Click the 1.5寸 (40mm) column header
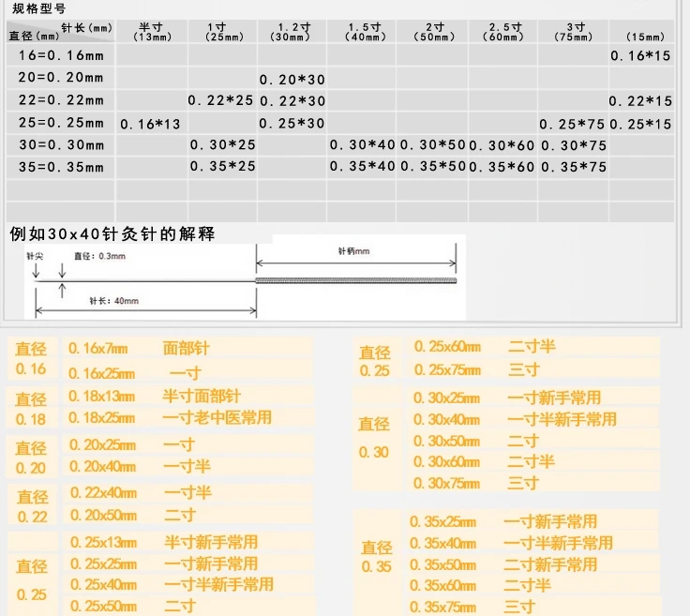Viewport: 690px width, 616px height. tap(366, 32)
